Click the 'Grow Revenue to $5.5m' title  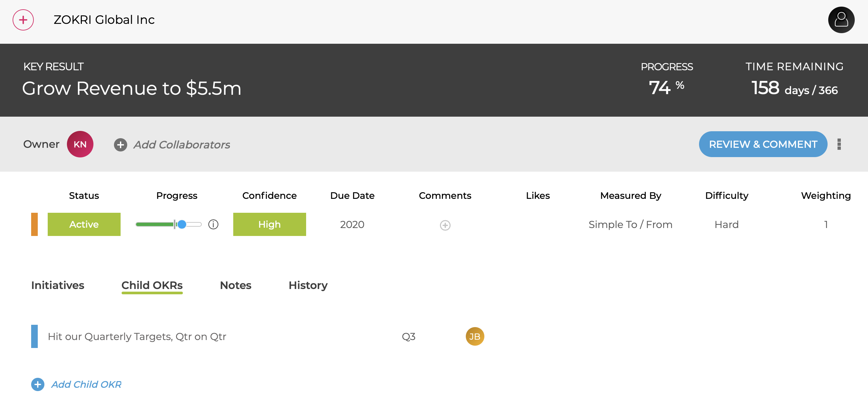click(132, 88)
